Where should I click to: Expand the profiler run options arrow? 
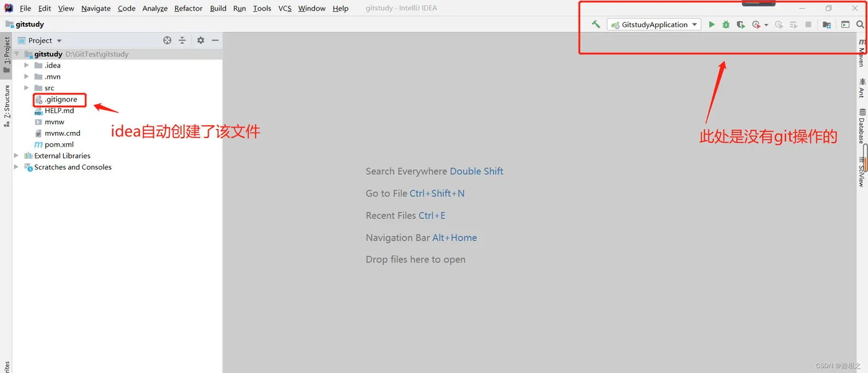(x=766, y=25)
